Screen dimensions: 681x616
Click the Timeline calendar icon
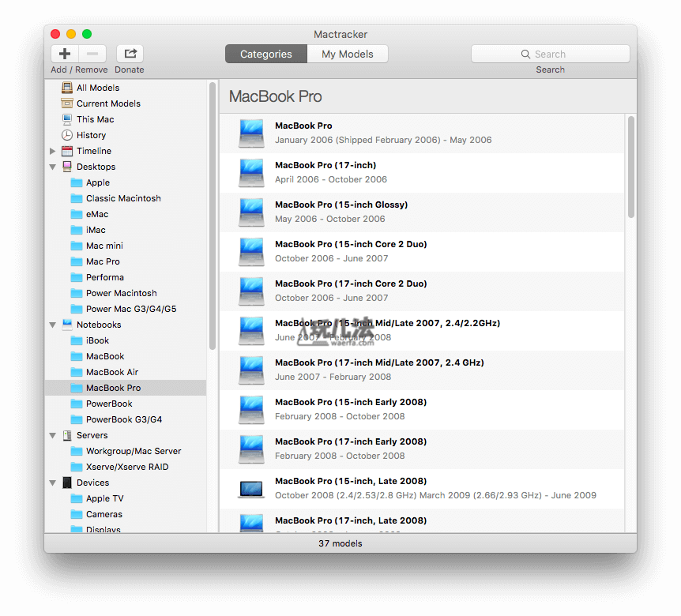coord(67,151)
